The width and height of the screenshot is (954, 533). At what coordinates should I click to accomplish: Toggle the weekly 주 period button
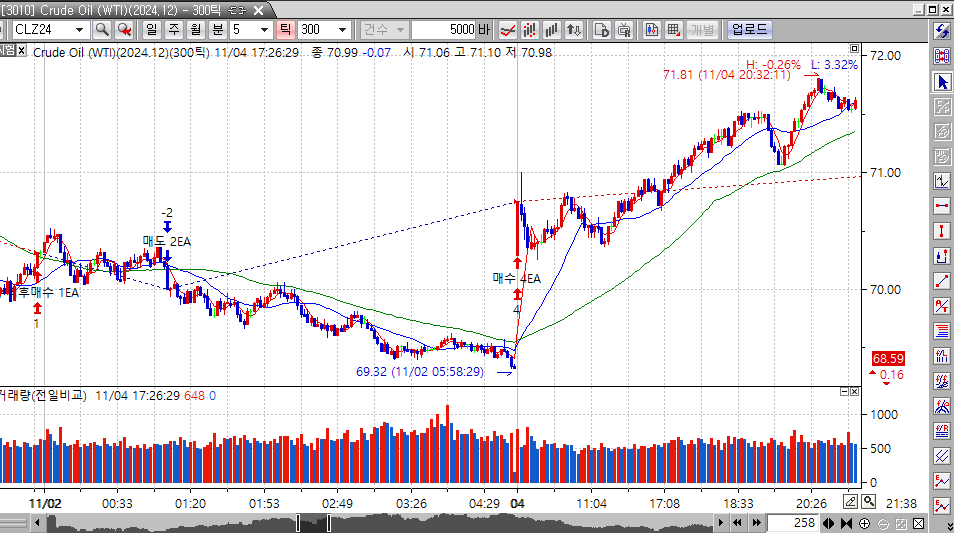(172, 29)
